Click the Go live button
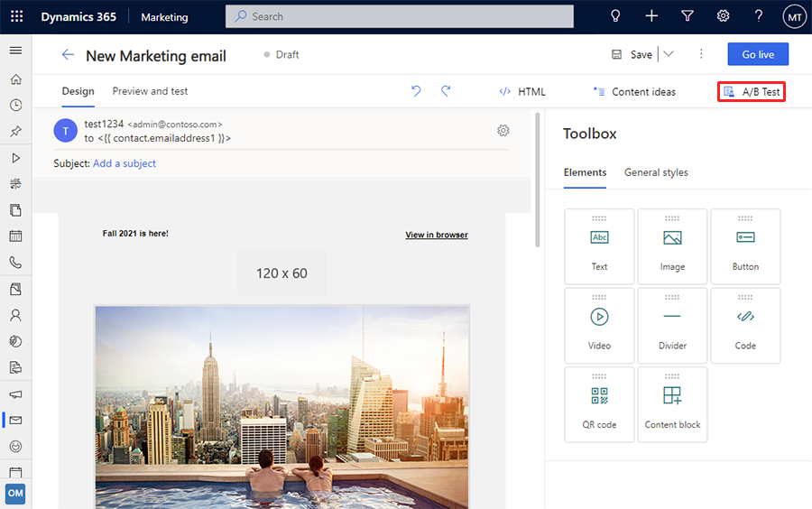The width and height of the screenshot is (812, 509). (758, 54)
